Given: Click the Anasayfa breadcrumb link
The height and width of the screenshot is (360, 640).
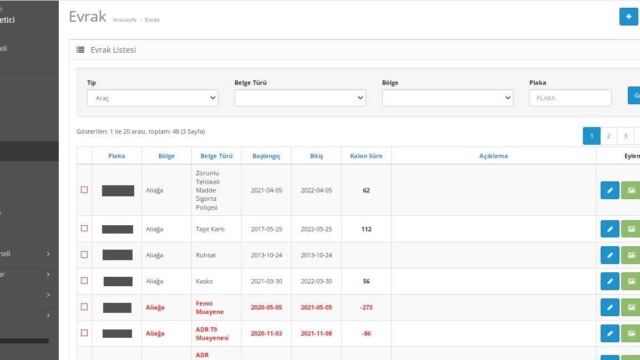Looking at the screenshot, I should [x=124, y=20].
